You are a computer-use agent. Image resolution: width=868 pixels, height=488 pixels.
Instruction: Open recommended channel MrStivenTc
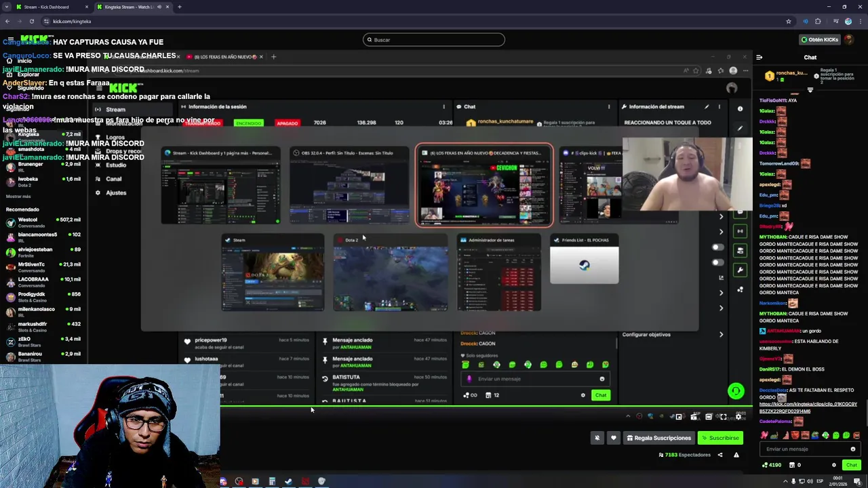[x=44, y=267]
